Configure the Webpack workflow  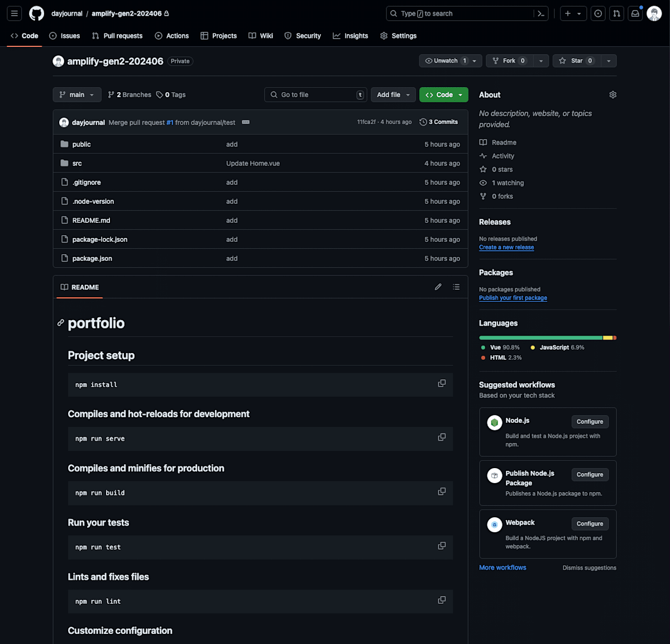click(590, 524)
